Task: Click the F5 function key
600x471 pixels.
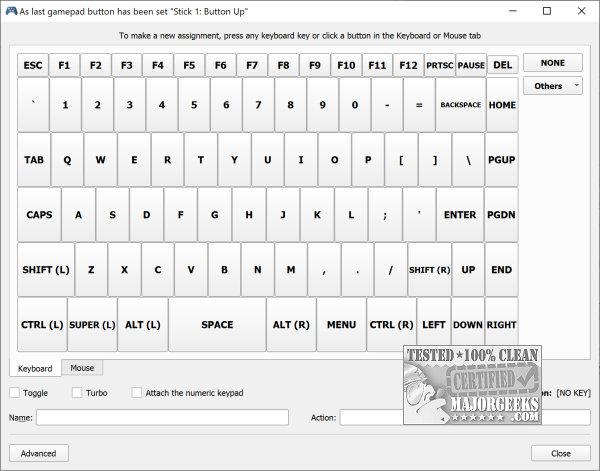Action: (189, 65)
